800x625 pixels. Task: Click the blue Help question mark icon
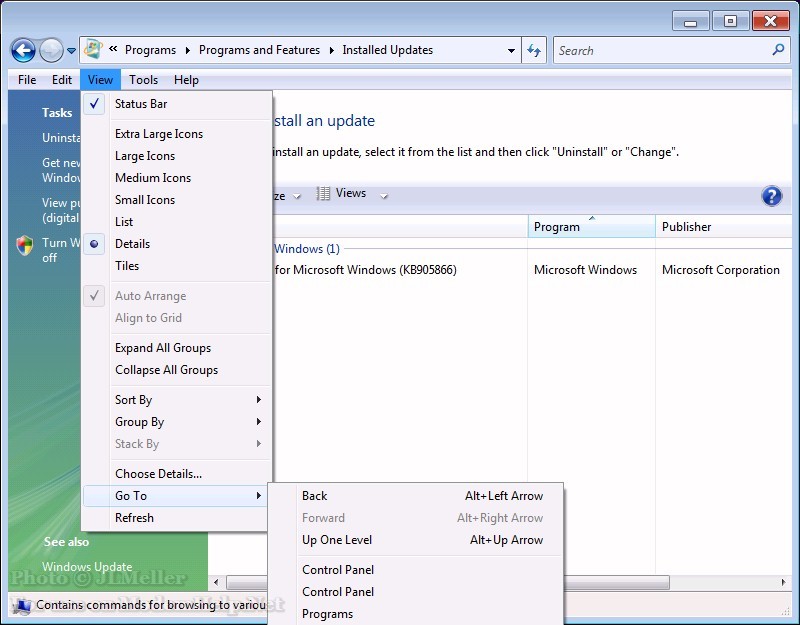click(771, 196)
